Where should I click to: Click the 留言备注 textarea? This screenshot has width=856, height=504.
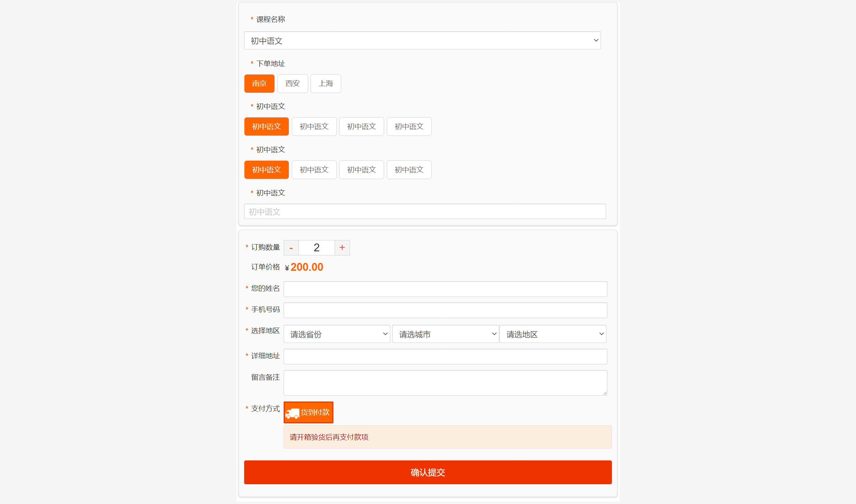pos(445,383)
